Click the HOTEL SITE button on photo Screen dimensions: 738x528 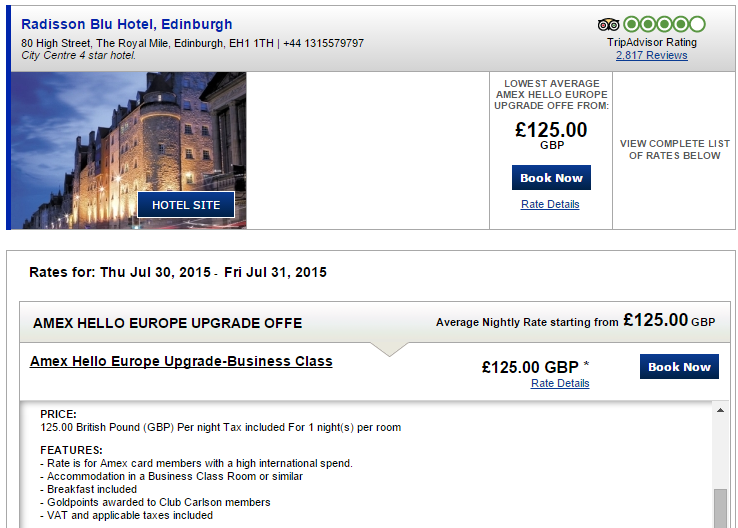click(186, 205)
